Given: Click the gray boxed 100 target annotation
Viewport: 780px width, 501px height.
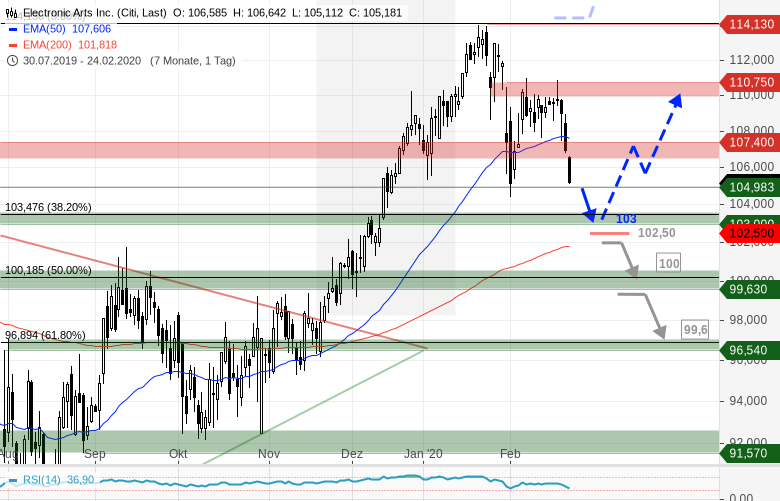Looking at the screenshot, I should click(668, 263).
